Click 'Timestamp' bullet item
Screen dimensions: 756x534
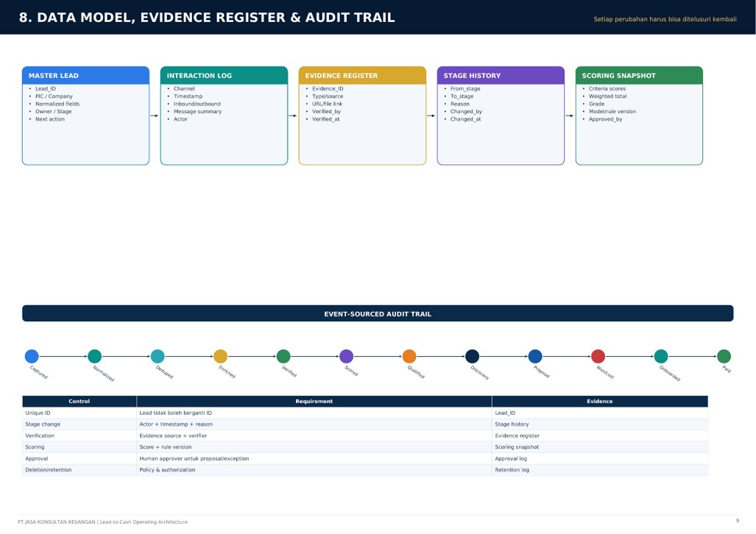pos(188,96)
